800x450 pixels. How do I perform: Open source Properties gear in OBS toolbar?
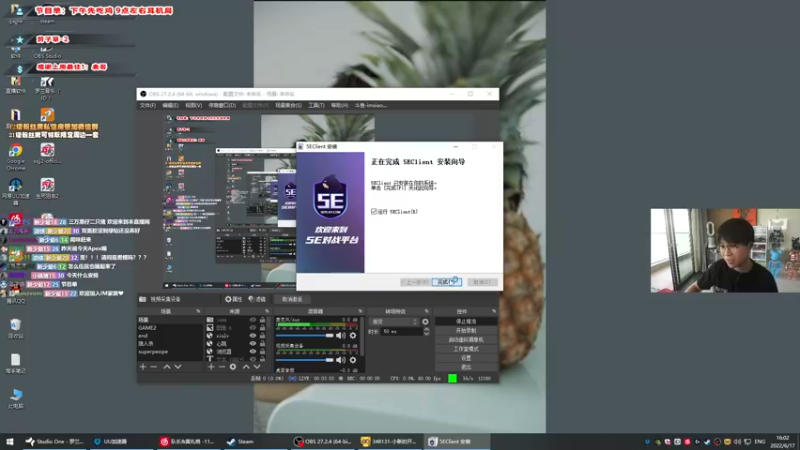(x=234, y=299)
